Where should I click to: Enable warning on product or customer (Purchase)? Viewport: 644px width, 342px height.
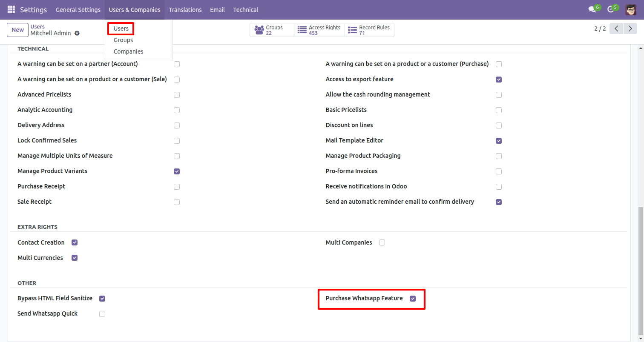tap(499, 64)
